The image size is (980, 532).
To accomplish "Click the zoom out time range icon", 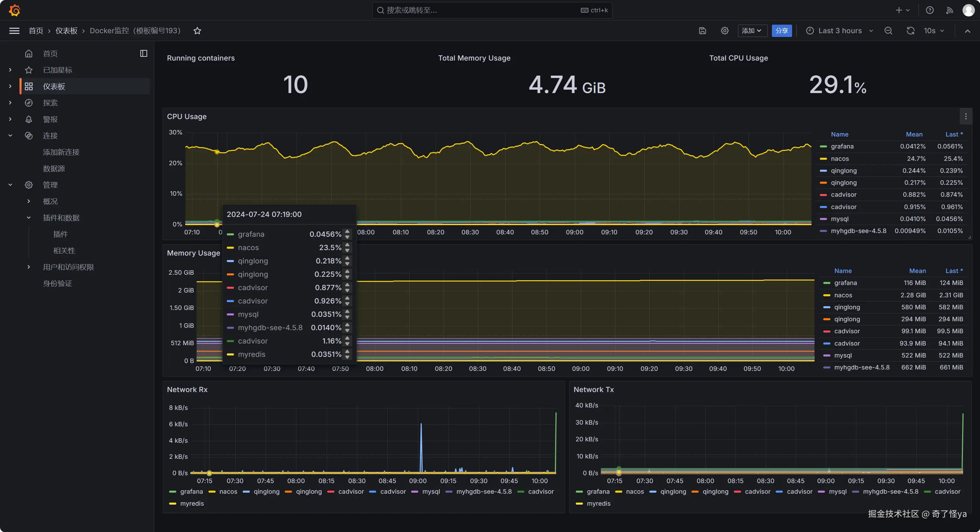I will tap(888, 31).
